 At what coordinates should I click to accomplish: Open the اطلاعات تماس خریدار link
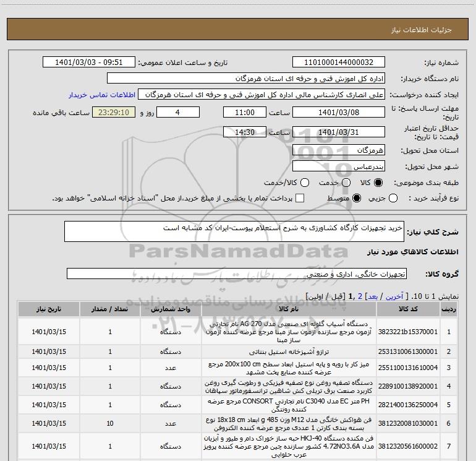(x=102, y=95)
